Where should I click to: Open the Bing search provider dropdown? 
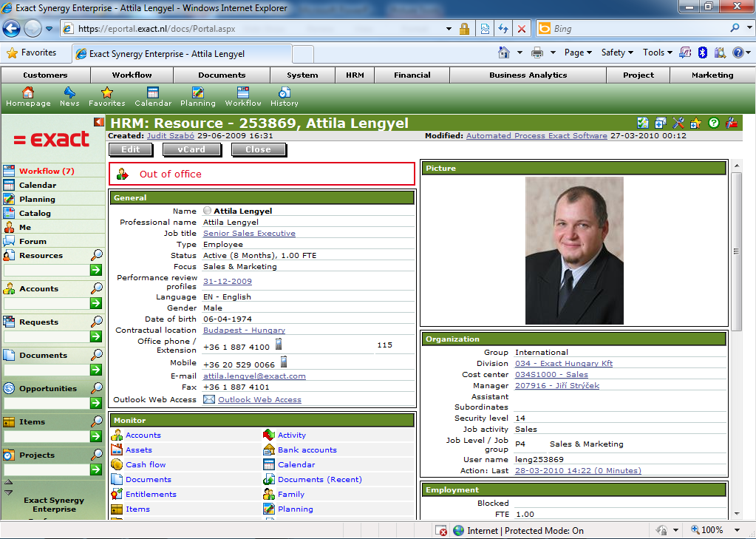click(x=749, y=28)
